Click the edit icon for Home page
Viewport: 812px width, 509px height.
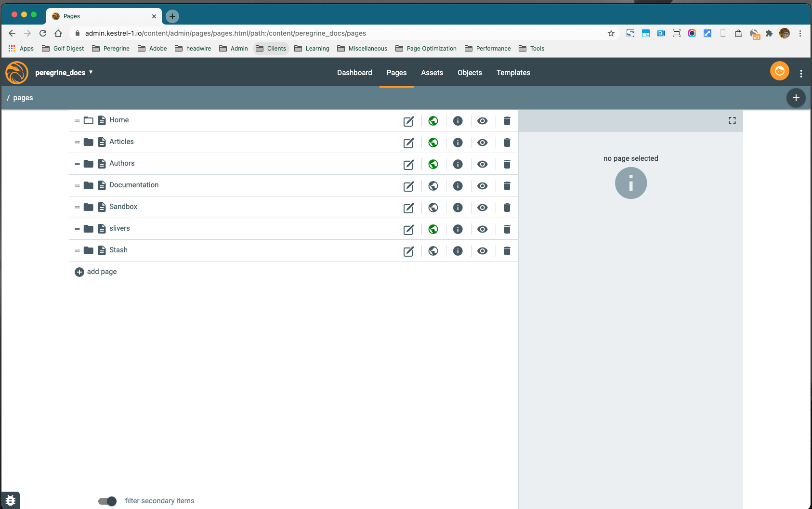point(408,121)
